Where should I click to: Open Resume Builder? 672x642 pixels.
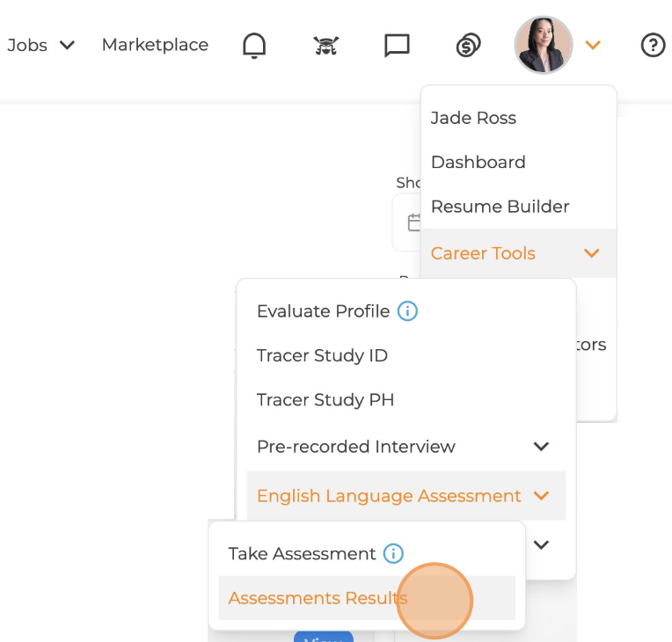click(x=500, y=207)
